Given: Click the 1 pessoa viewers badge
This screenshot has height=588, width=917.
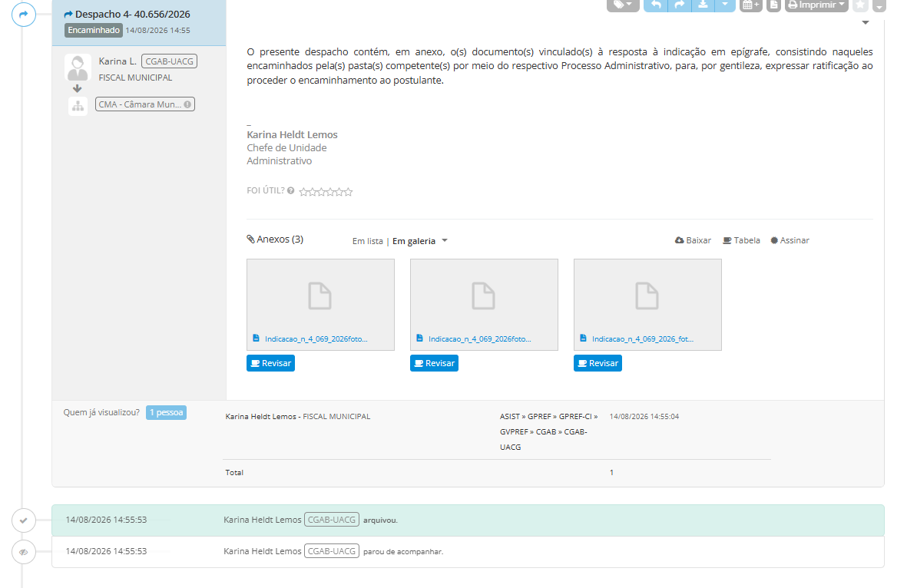Looking at the screenshot, I should [166, 413].
